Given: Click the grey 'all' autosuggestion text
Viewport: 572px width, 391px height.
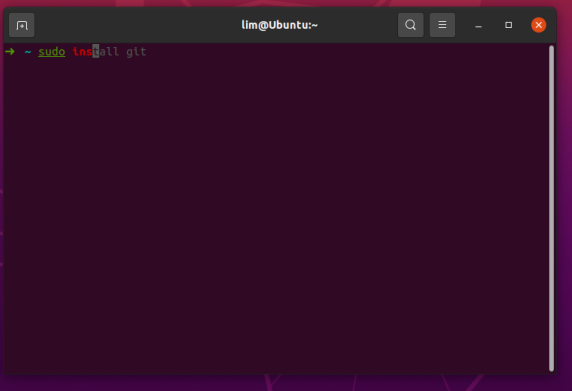Looking at the screenshot, I should (x=109, y=51).
